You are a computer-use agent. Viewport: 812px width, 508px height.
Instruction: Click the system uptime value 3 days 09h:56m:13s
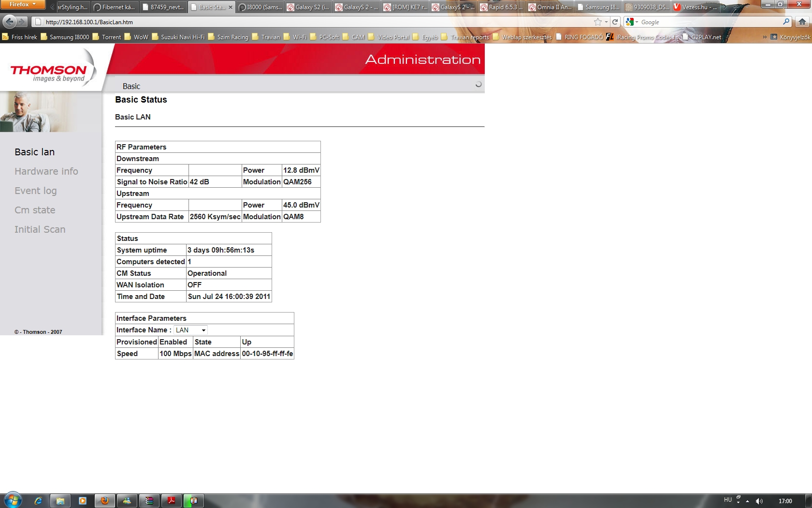pos(221,250)
